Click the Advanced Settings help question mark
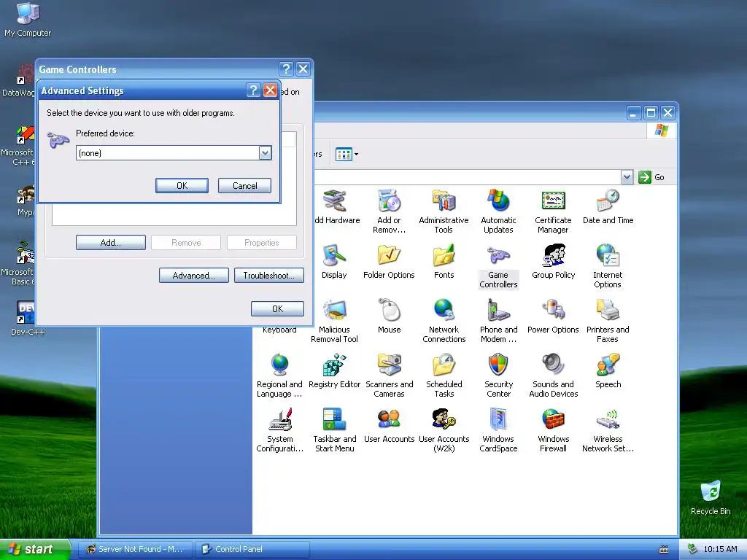The image size is (747, 560). [253, 90]
